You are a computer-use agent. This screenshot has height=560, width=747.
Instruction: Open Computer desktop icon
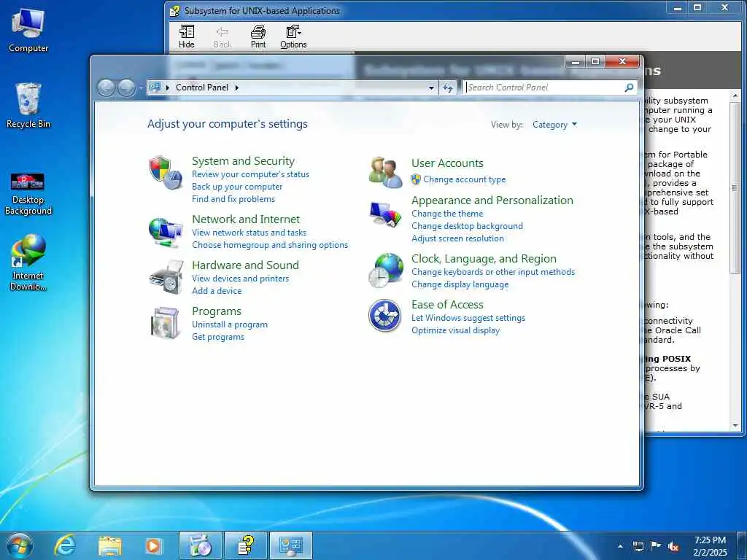pos(28,30)
